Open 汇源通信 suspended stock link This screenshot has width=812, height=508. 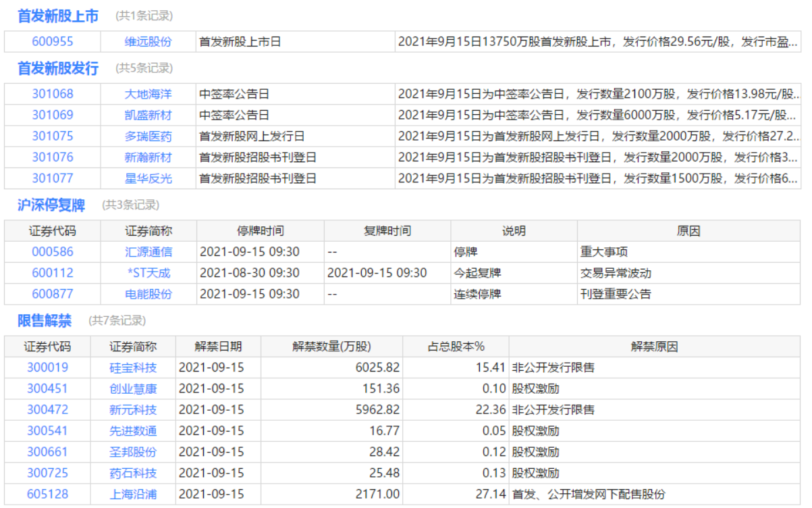[x=148, y=252]
